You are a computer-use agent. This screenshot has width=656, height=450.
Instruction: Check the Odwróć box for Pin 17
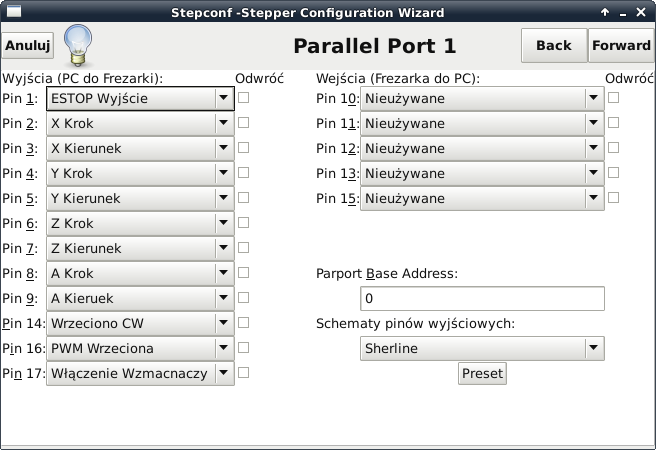[243, 373]
